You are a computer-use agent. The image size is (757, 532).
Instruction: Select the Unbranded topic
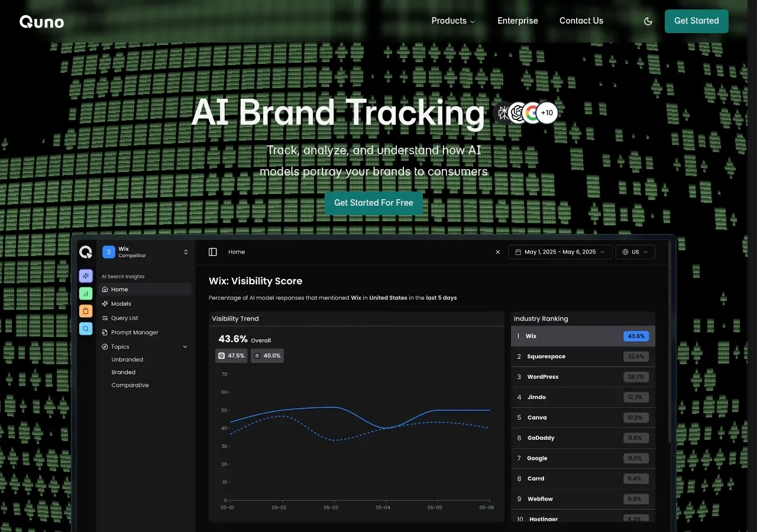click(x=127, y=359)
